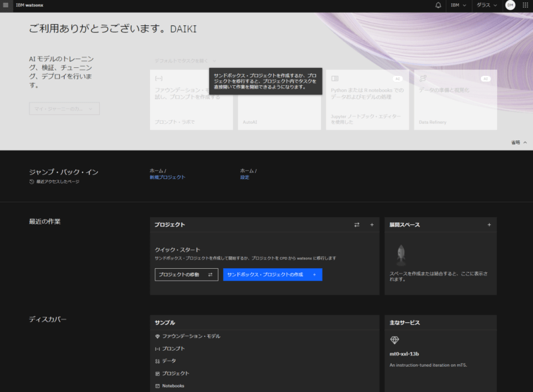Viewport: 533px width, 392px height.
Task: Open the hamburger navigation menu
Action: 6,5
